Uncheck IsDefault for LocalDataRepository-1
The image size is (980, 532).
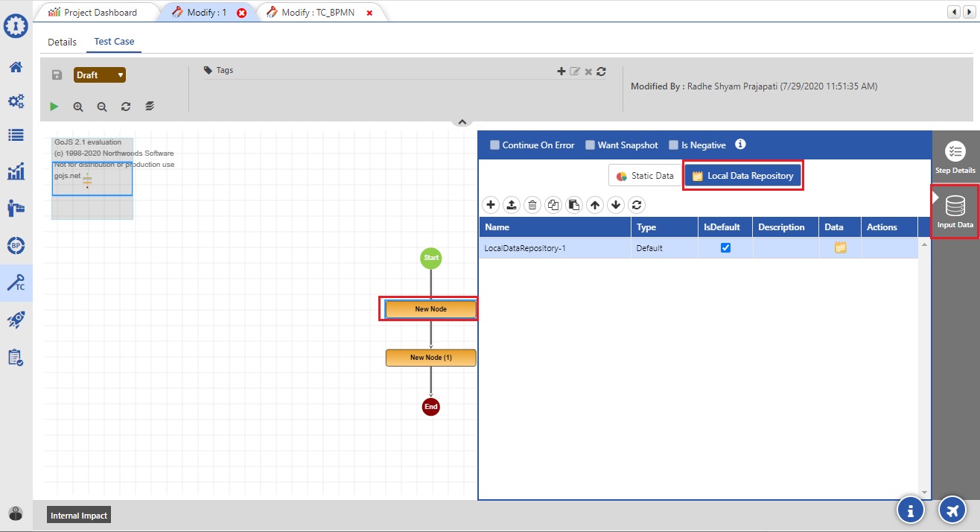click(x=725, y=248)
